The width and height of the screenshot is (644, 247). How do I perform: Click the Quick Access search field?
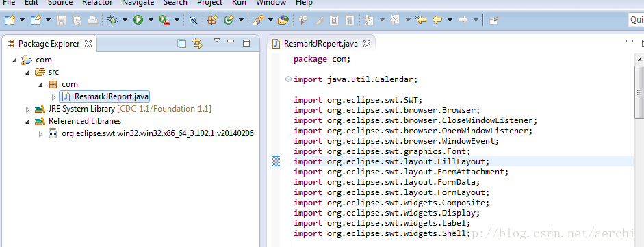[x=636, y=20]
